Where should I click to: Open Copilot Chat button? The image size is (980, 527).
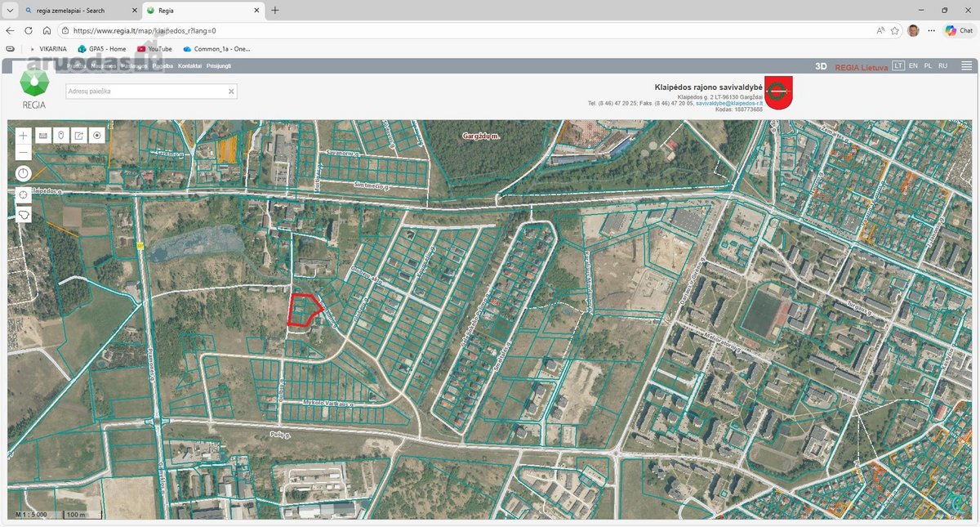(x=959, y=30)
